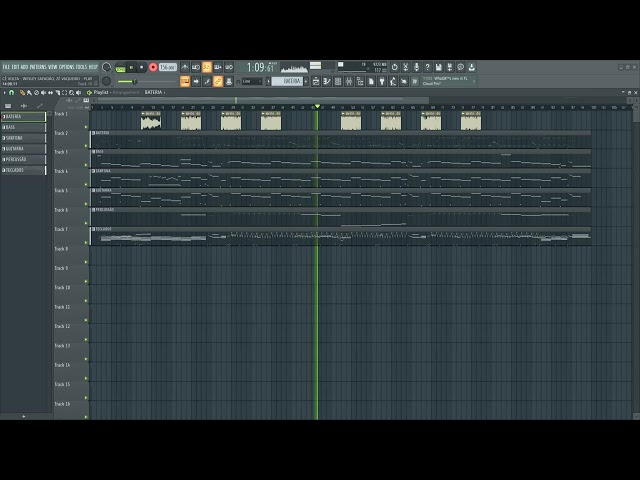Open the Playlist view icon
Image resolution: width=640 pixels, height=480 pixels.
(316, 82)
